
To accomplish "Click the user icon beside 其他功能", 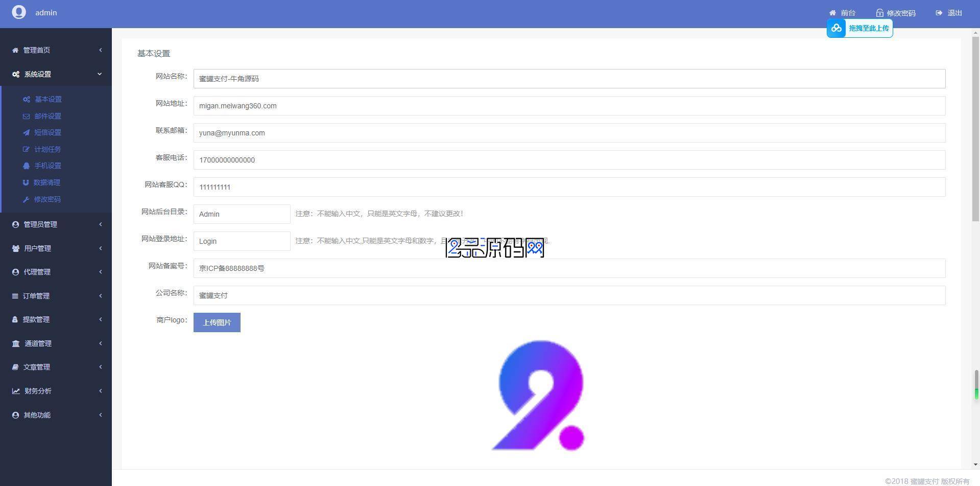I will [x=15, y=415].
